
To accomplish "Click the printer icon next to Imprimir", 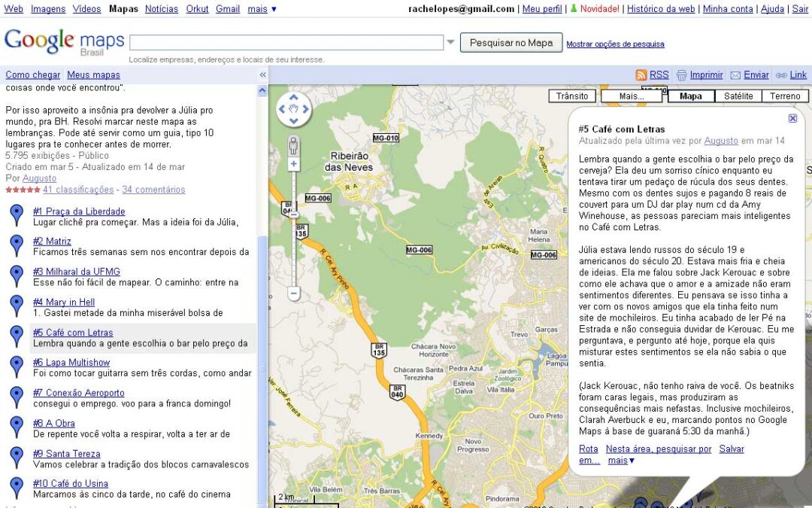I will tap(681, 75).
